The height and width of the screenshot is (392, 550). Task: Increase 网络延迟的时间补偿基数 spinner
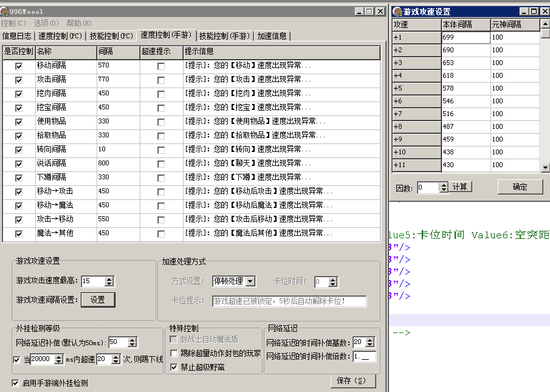370,340
